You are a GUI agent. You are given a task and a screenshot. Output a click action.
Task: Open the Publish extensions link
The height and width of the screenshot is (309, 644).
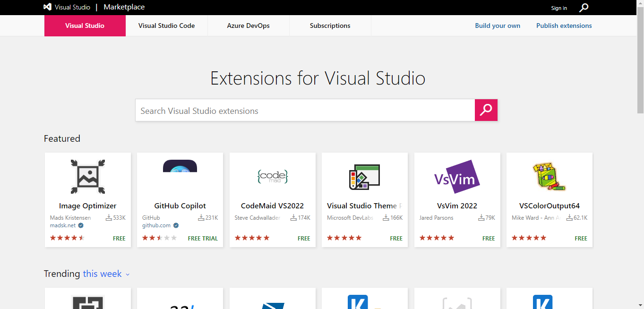564,26
